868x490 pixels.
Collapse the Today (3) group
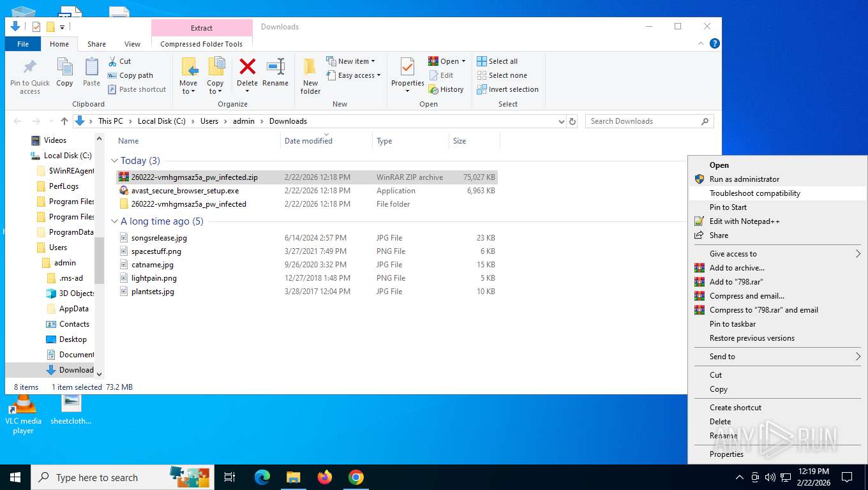(115, 161)
